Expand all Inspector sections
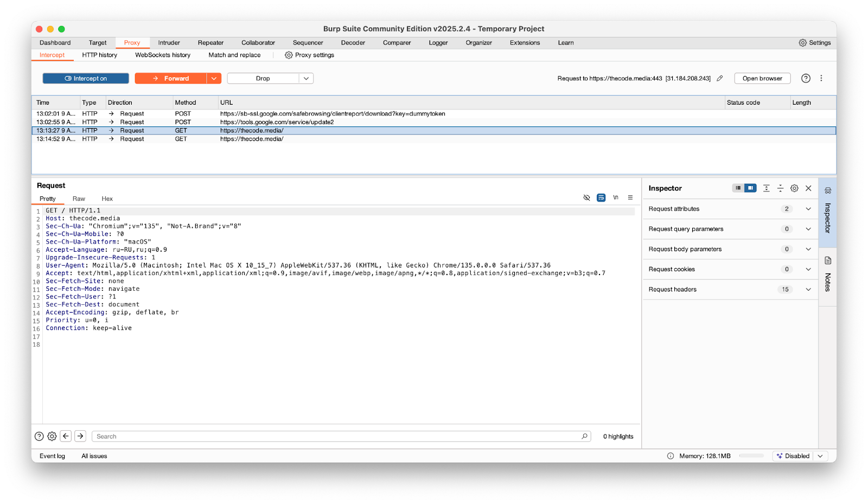This screenshot has height=504, width=868. tap(766, 188)
